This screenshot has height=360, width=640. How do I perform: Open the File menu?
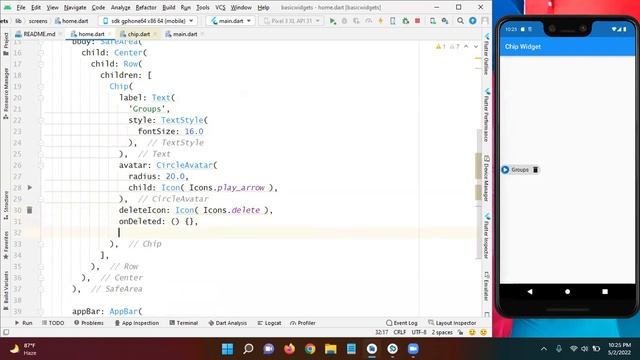(x=21, y=7)
